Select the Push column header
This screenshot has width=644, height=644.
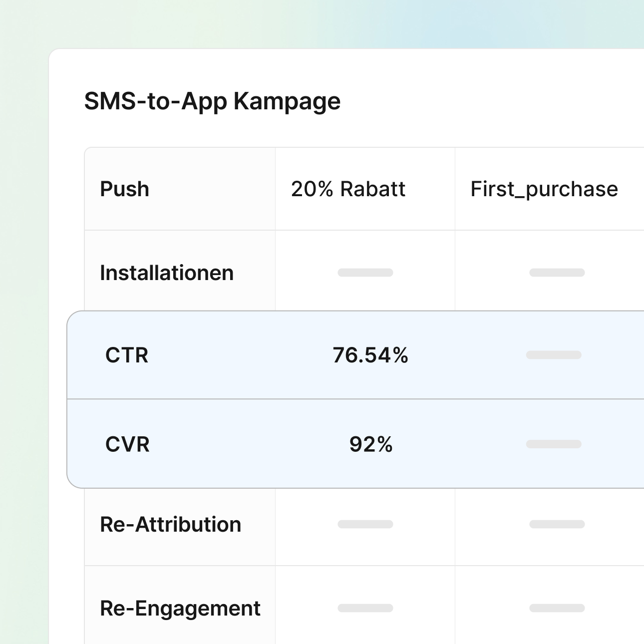pyautogui.click(x=125, y=189)
